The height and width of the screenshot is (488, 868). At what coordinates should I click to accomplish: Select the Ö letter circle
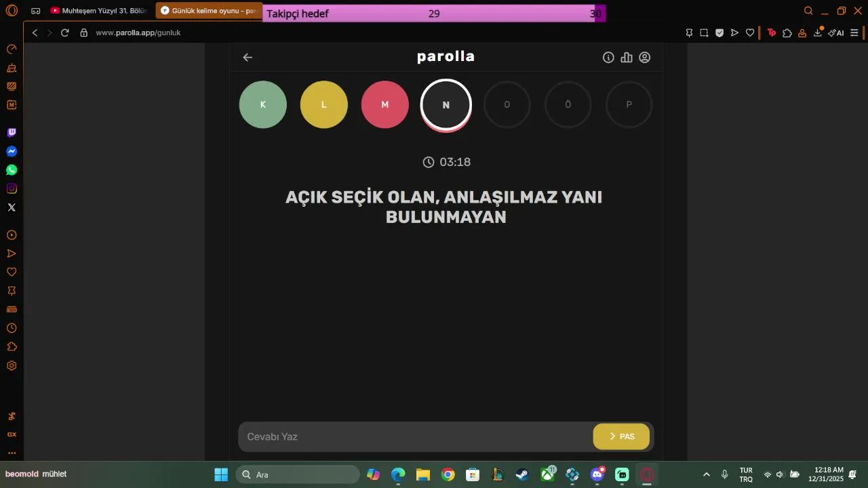coord(568,104)
